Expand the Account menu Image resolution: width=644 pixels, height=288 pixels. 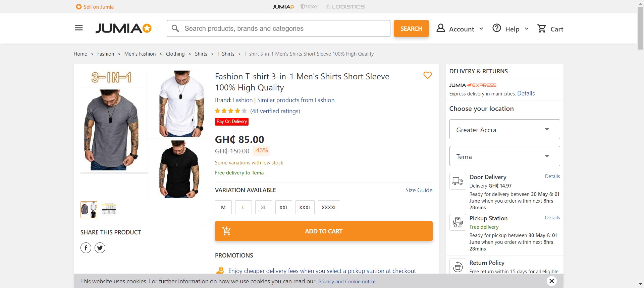[x=460, y=29]
